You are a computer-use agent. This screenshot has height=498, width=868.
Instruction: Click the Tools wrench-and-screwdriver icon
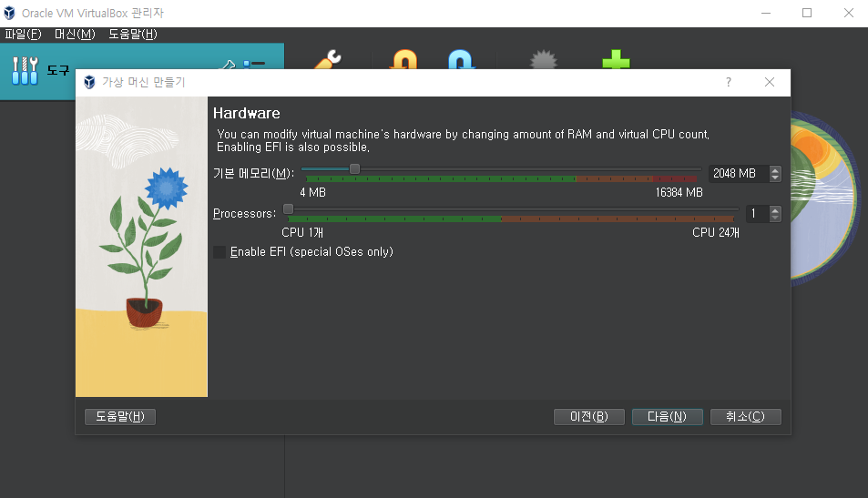point(25,71)
